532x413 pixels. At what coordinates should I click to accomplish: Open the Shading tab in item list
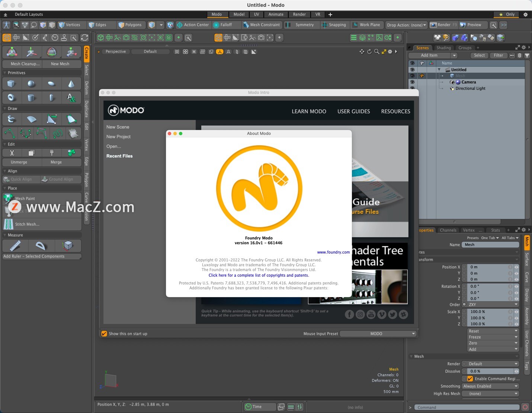(443, 48)
